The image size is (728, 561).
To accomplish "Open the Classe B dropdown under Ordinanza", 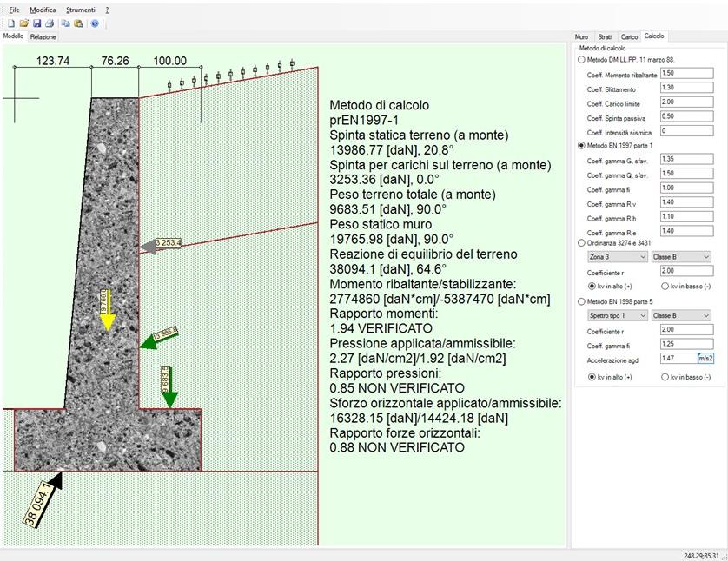I will (x=680, y=257).
